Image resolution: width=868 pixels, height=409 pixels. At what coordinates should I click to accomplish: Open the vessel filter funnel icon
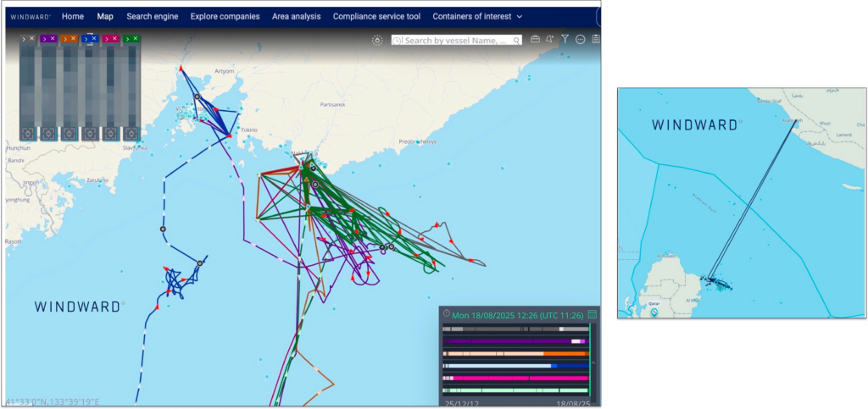click(x=565, y=40)
